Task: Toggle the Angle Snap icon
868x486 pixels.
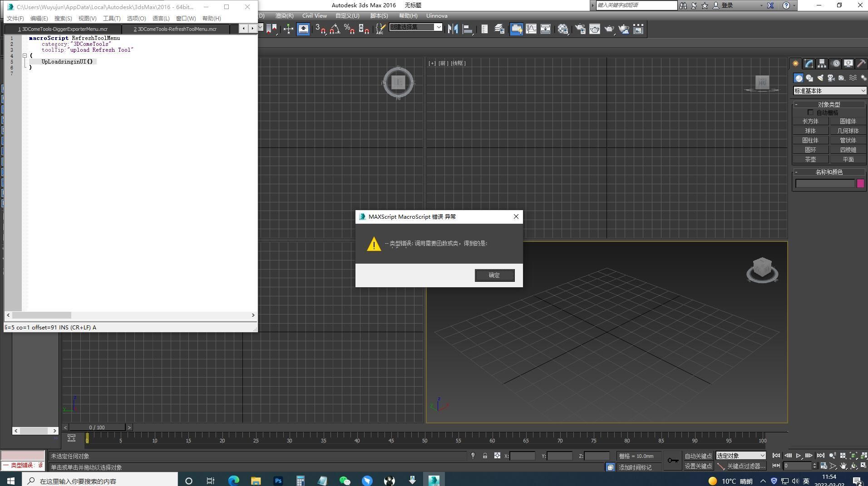Action: [335, 29]
